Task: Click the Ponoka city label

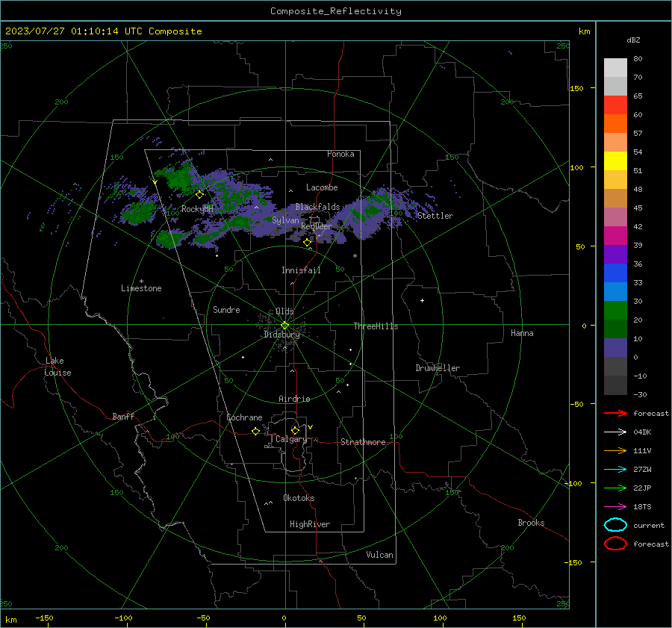Action: pyautogui.click(x=340, y=154)
